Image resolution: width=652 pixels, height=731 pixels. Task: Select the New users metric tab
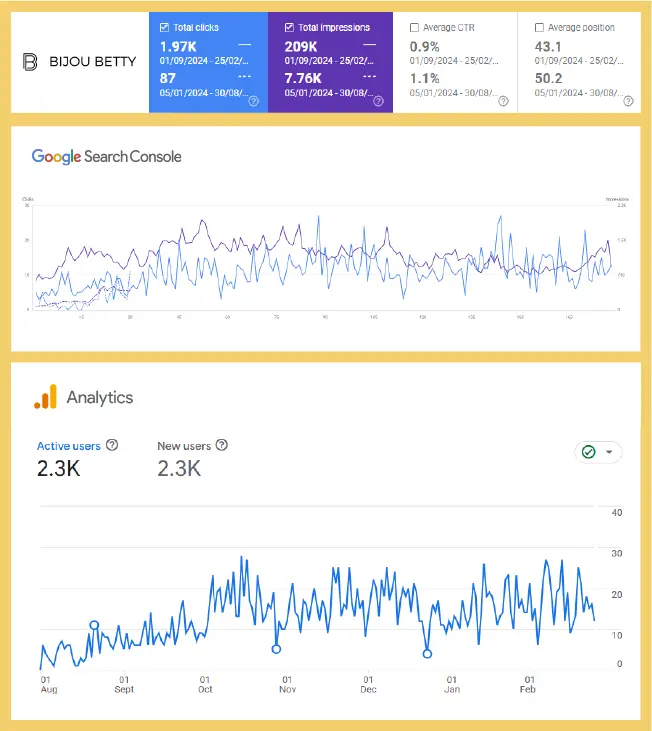point(184,446)
